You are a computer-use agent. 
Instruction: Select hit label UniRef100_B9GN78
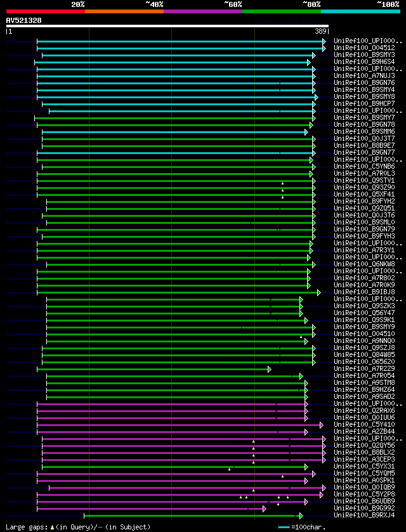[x=364, y=124]
